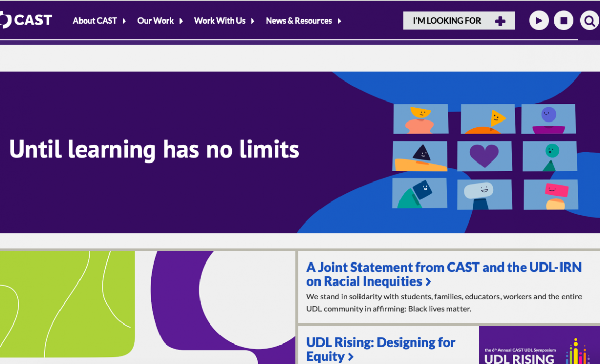Open the About CAST menu

[x=95, y=21]
